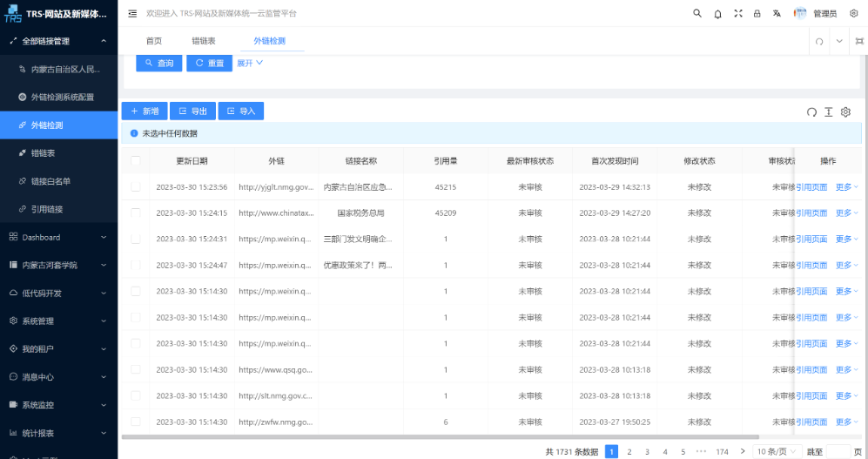The image size is (868, 459).
Task: Click the lock screen icon
Action: 757,14
